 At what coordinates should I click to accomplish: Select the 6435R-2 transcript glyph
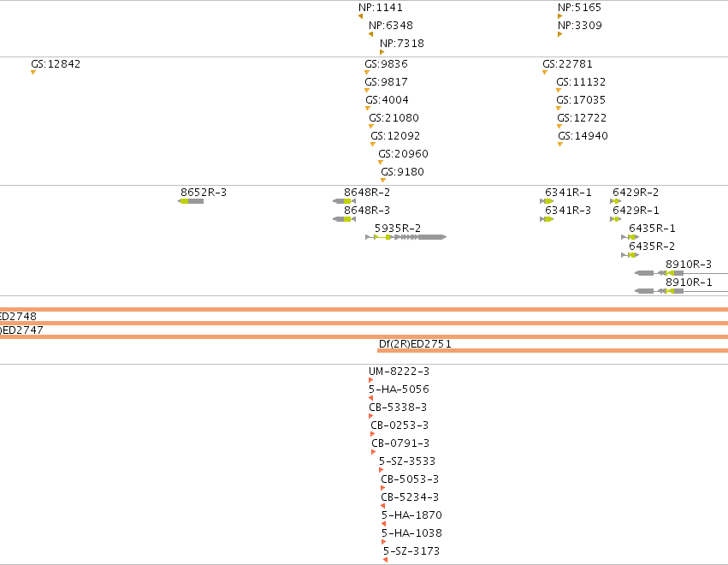point(630,255)
